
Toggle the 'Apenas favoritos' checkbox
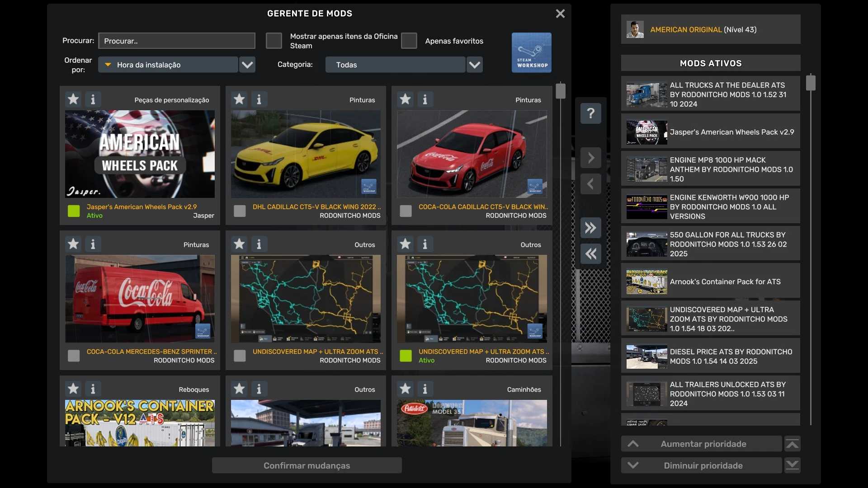[409, 41]
